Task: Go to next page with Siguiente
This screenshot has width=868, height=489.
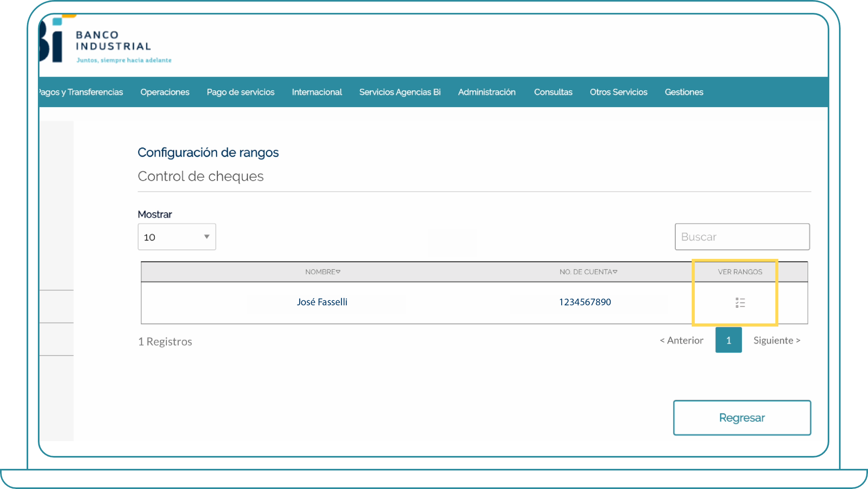Action: [x=777, y=340]
